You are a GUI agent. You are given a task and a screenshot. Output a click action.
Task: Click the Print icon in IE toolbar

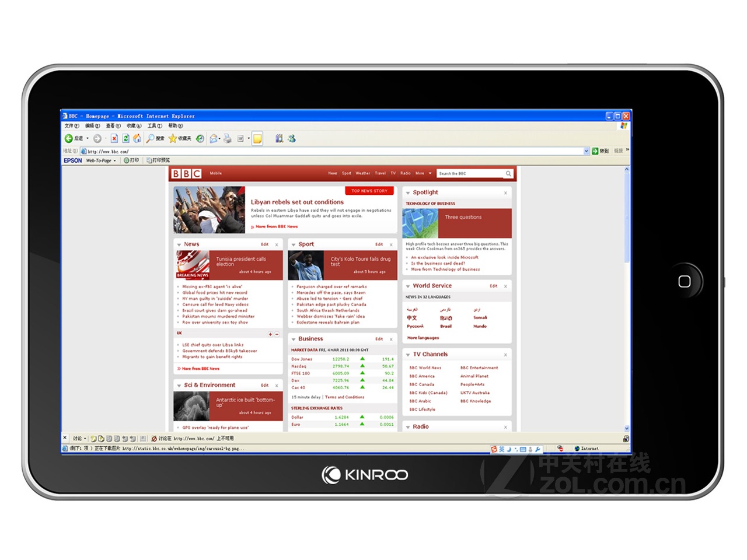[x=228, y=138]
